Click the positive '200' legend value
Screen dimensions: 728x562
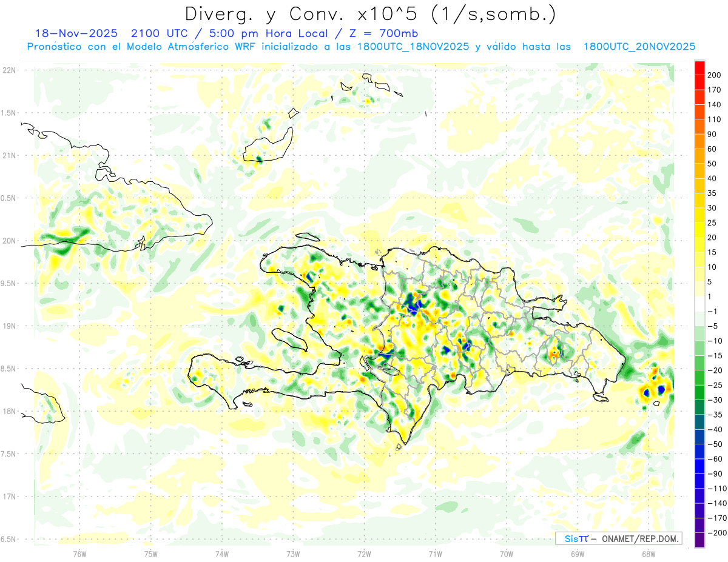(714, 75)
